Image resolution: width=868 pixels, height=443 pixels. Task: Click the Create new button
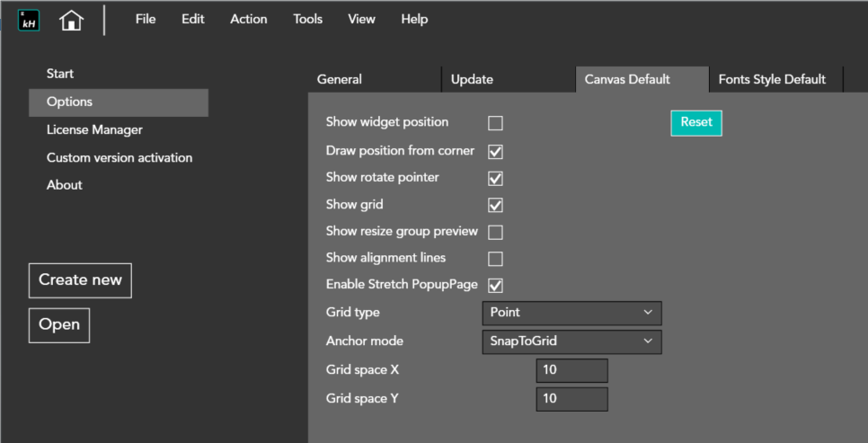(x=80, y=279)
